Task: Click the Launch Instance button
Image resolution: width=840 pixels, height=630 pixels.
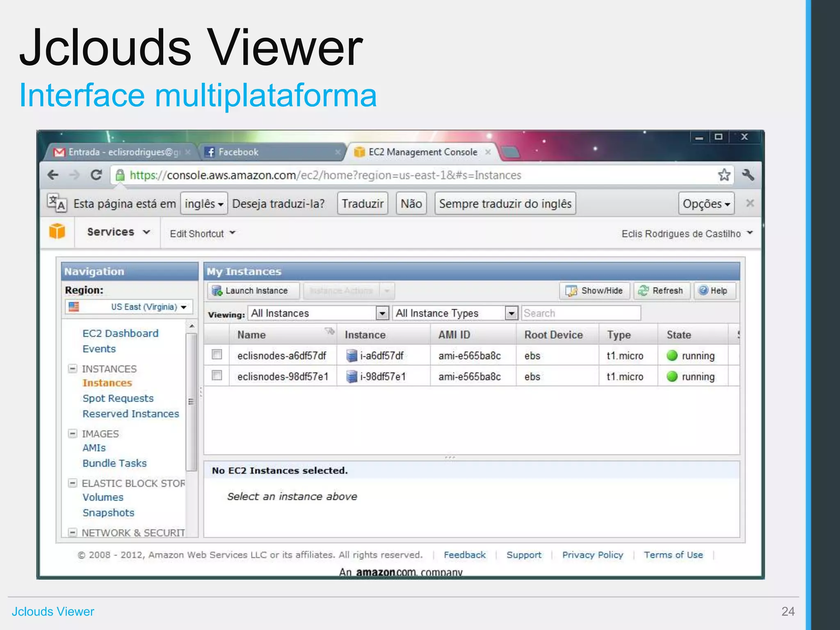Action: [253, 291]
